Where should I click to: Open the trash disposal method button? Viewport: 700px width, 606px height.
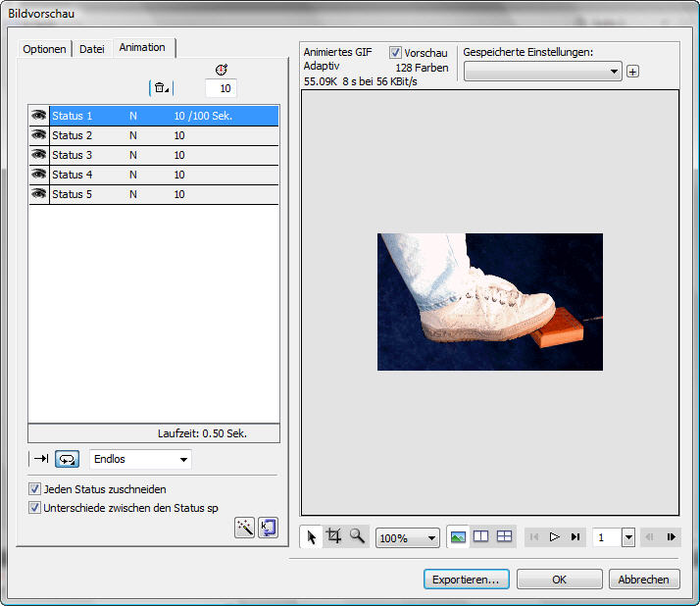161,88
